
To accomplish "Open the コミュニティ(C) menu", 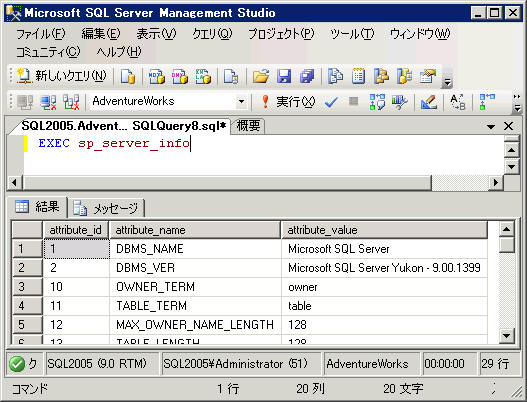I will (x=48, y=52).
